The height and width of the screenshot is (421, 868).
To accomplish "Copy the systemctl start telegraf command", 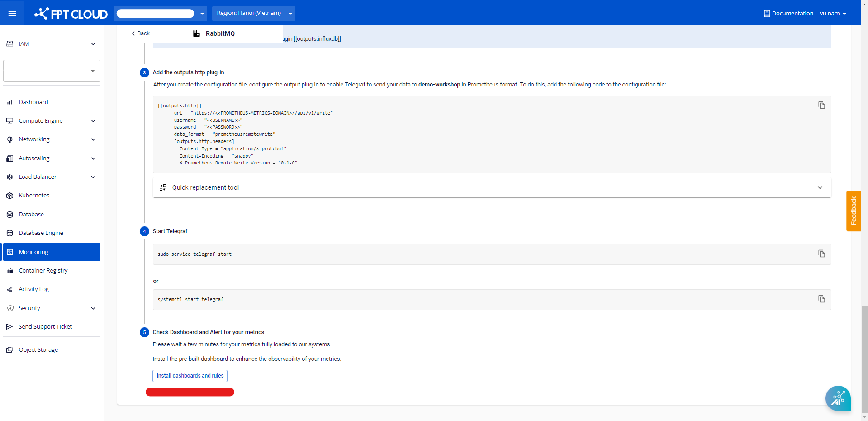I will click(821, 299).
